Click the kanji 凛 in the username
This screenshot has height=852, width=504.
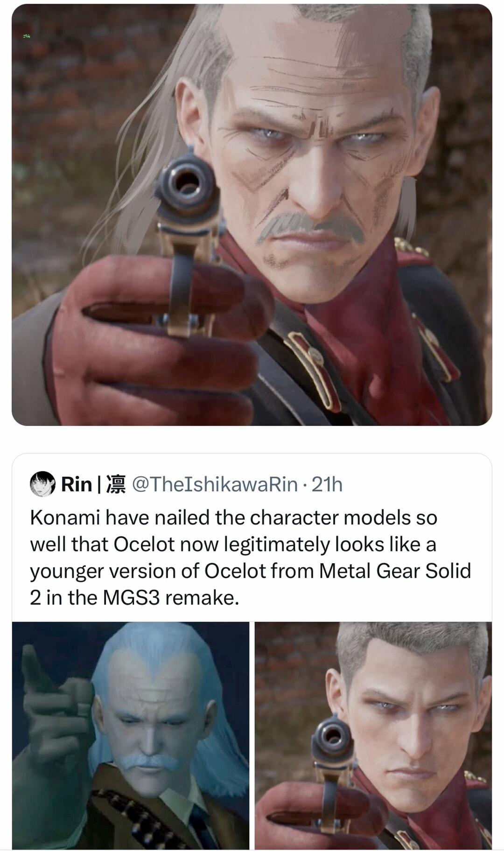point(116,485)
